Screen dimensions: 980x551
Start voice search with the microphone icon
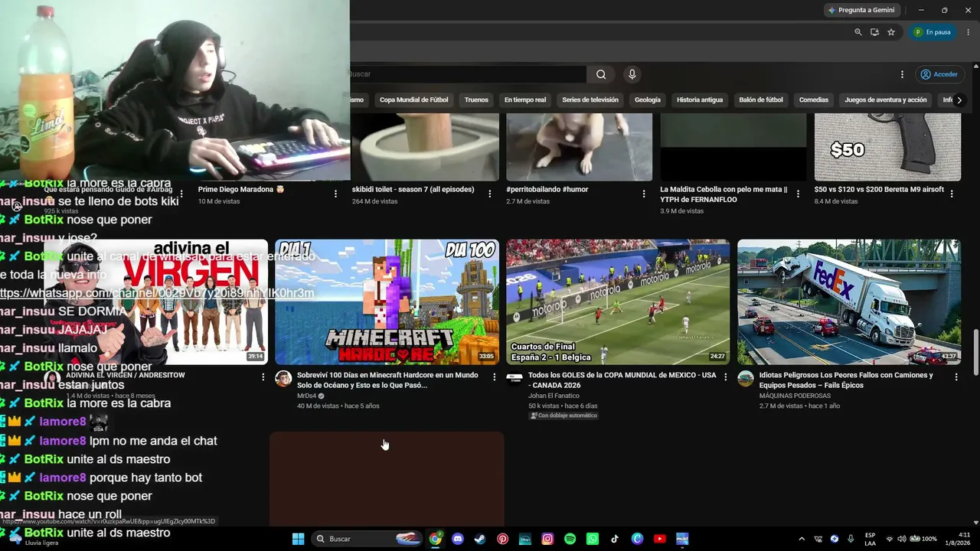[632, 74]
